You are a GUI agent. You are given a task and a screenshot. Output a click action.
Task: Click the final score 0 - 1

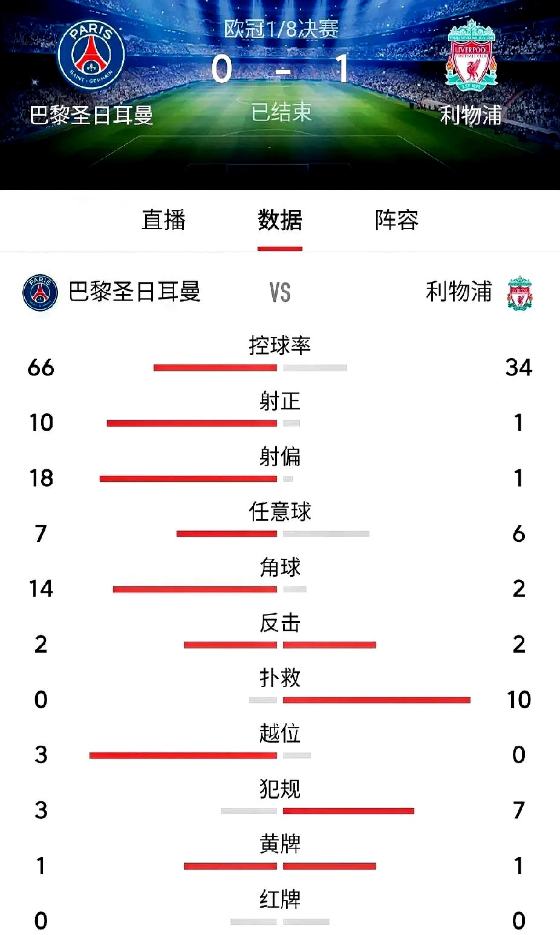(x=280, y=70)
